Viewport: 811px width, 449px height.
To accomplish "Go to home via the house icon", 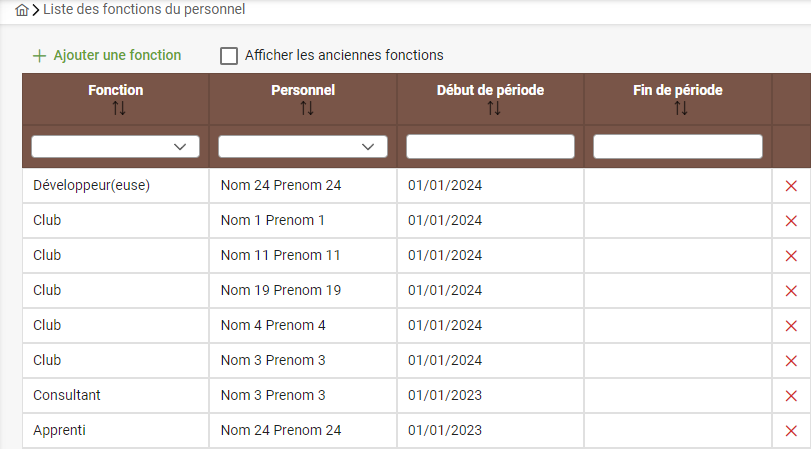I will pyautogui.click(x=22, y=10).
